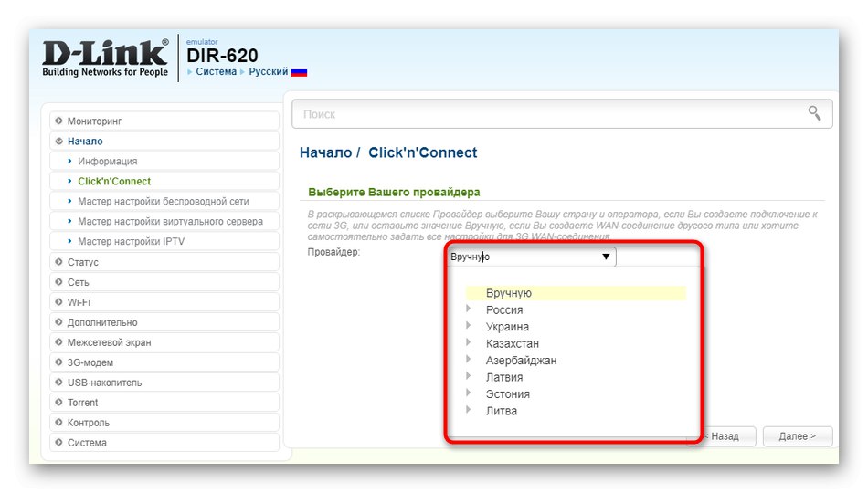Expand the Литва triangle arrow
868x493 pixels.
pos(469,410)
